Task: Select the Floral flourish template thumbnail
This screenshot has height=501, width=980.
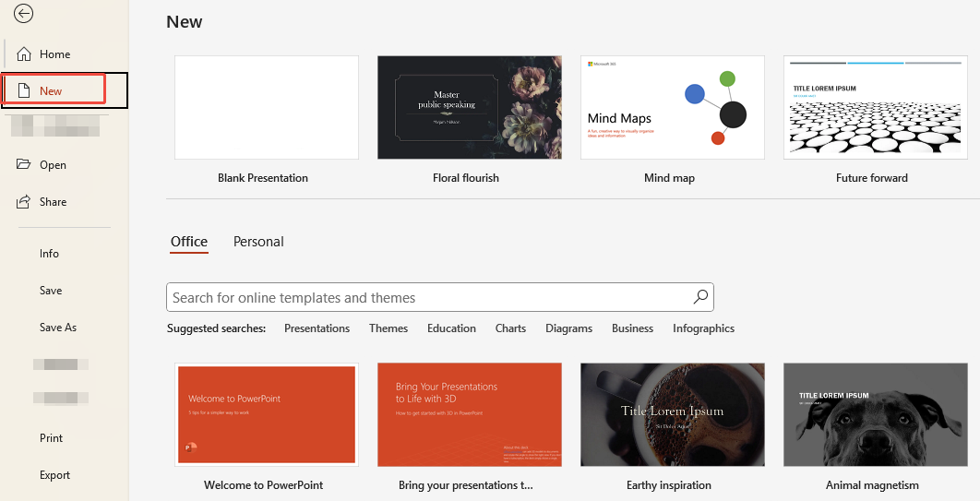Action: 470,107
